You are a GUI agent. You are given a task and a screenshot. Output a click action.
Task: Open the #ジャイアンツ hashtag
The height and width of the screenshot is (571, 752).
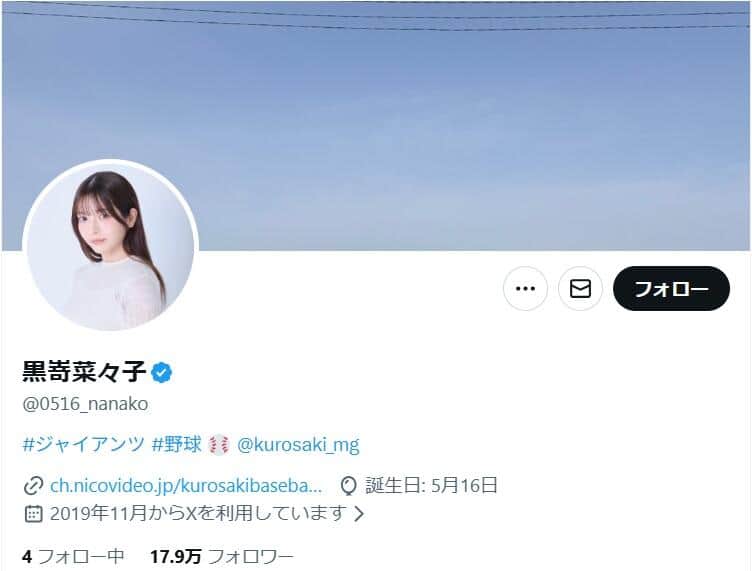pyautogui.click(x=83, y=444)
